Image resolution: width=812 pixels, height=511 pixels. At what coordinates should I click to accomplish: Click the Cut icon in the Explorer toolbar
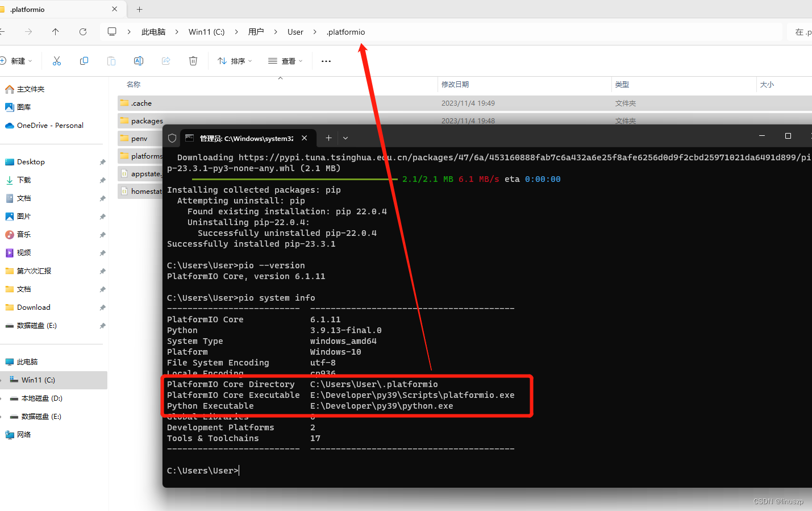[x=56, y=61]
